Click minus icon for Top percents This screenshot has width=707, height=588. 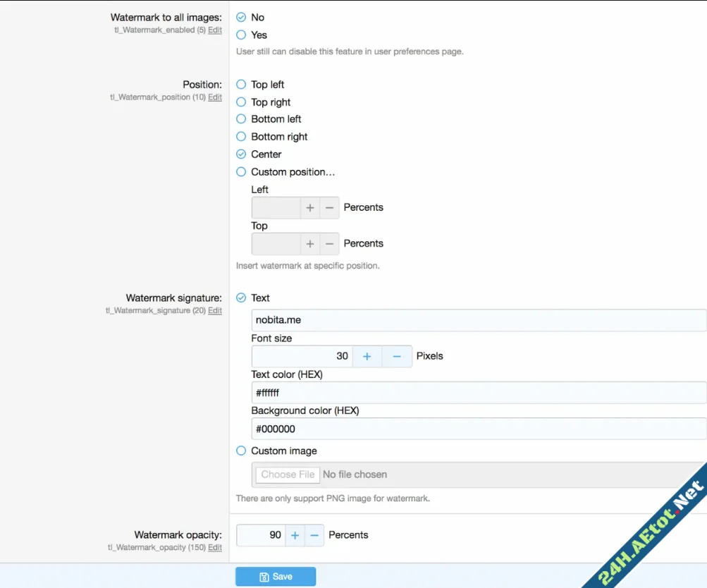point(329,244)
